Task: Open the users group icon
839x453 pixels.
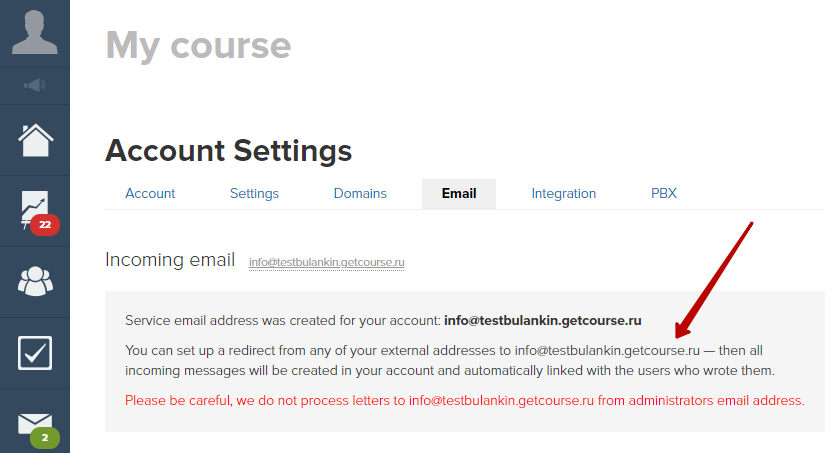Action: click(x=35, y=281)
